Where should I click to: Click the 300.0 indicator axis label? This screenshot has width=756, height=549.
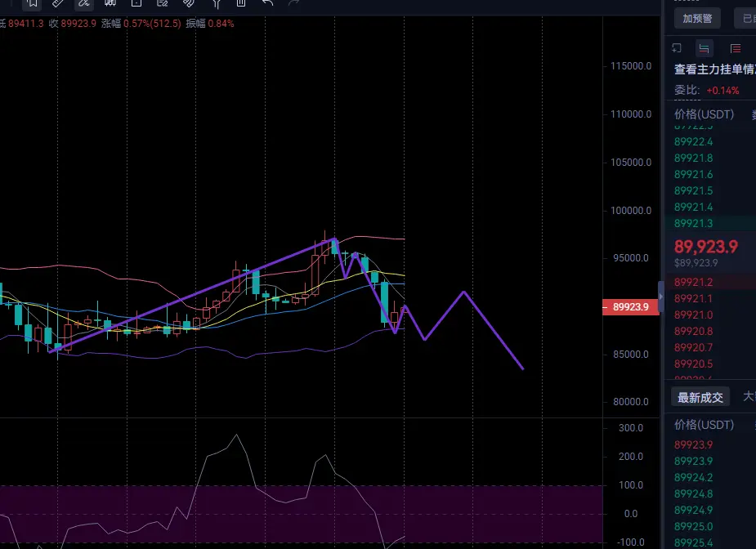pyautogui.click(x=631, y=428)
